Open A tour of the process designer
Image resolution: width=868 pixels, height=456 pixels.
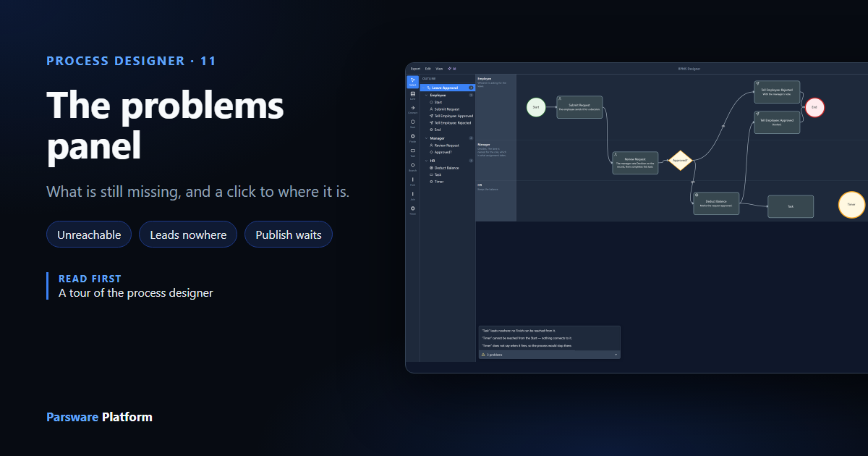point(136,293)
